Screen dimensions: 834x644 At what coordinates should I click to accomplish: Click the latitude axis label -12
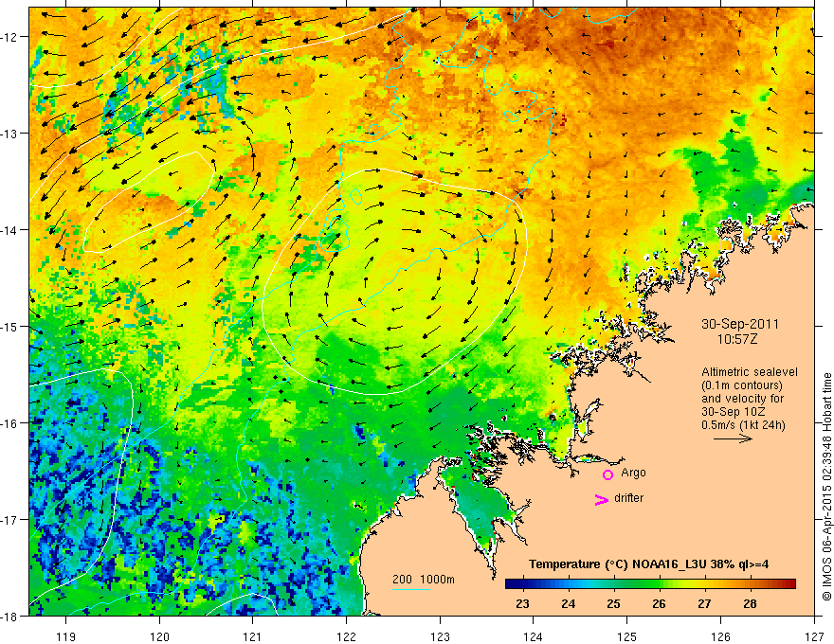[10, 37]
